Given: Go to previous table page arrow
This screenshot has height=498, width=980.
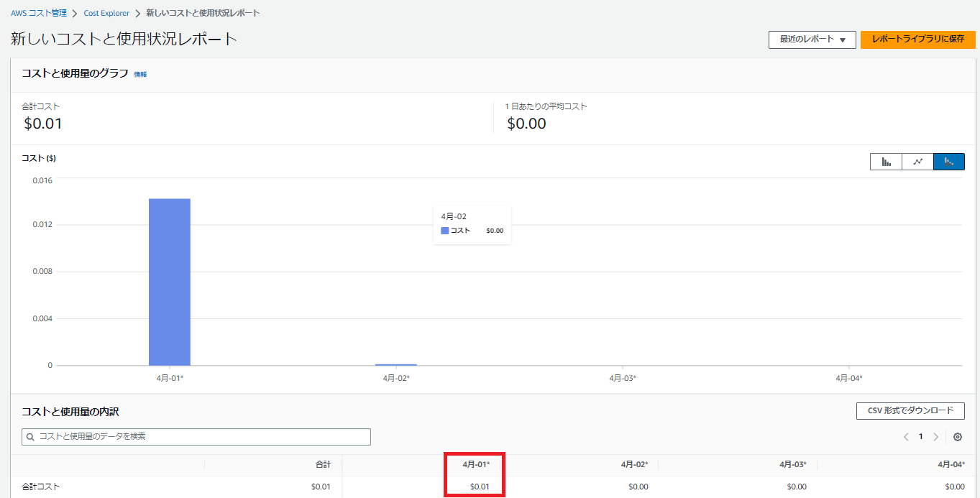Looking at the screenshot, I should click(906, 437).
